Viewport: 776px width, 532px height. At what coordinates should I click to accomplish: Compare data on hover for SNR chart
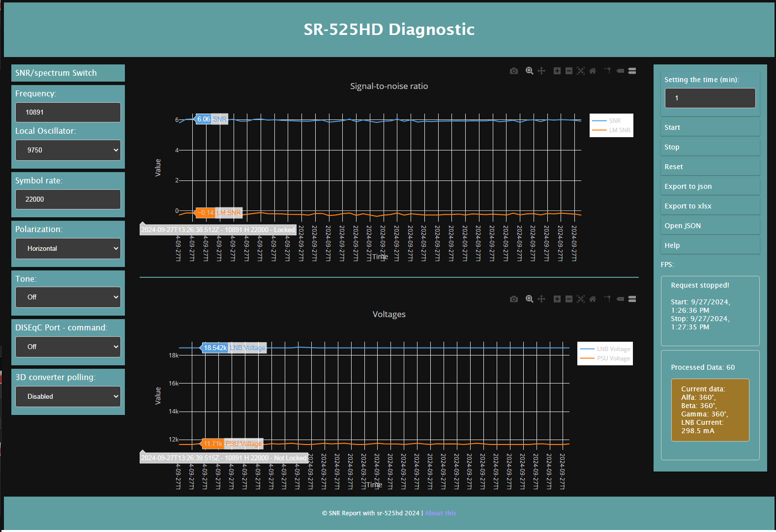click(x=632, y=71)
